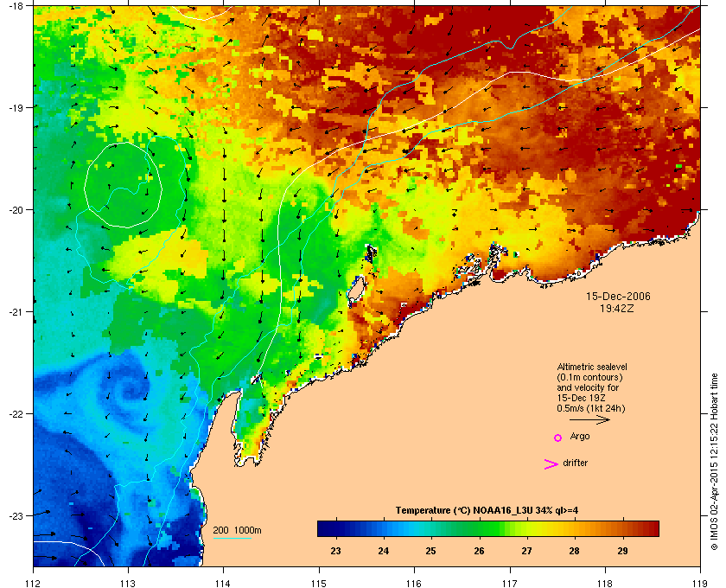Click the '-20' latitude axis label
Screen dimensions: 726x588
[x=16, y=209]
